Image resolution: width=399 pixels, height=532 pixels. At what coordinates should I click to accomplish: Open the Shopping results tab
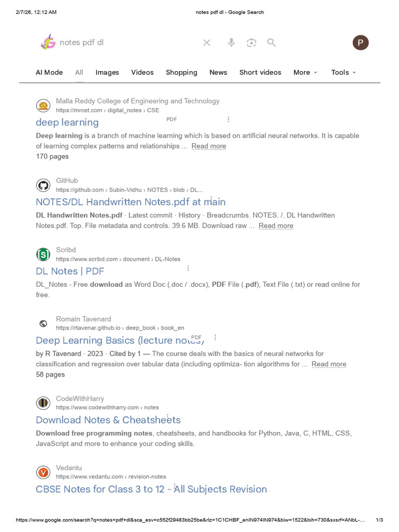click(181, 72)
